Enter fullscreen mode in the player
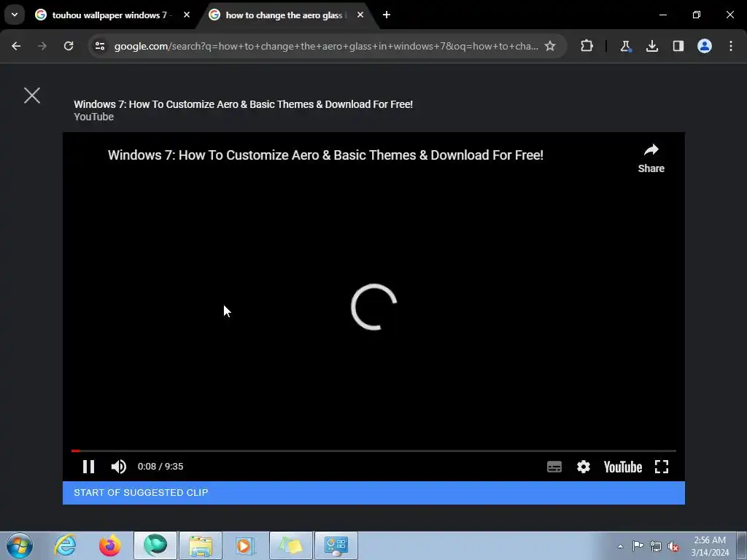Screen dimensions: 747x560 [662, 467]
